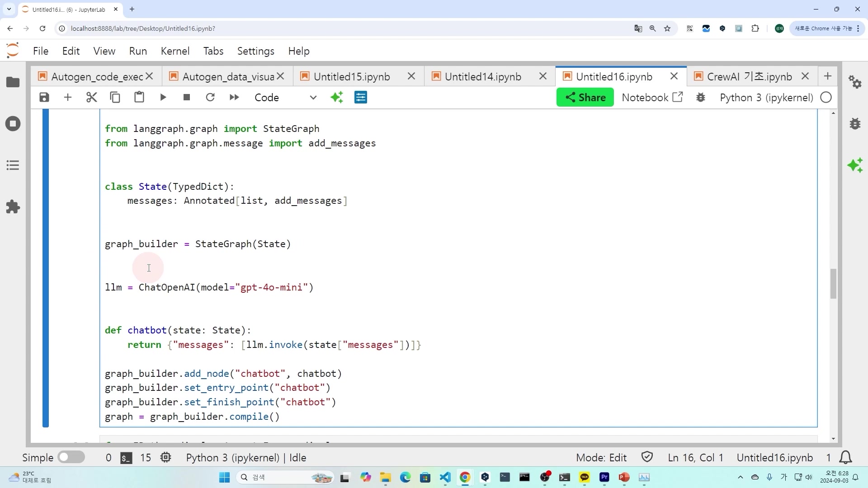The image size is (868, 488).
Task: Click the green Share button
Action: [585, 98]
